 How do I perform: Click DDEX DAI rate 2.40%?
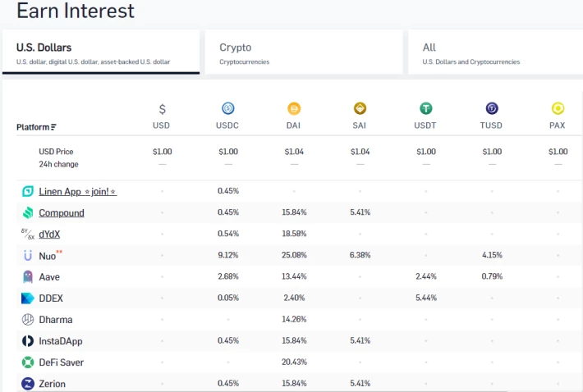tap(294, 298)
